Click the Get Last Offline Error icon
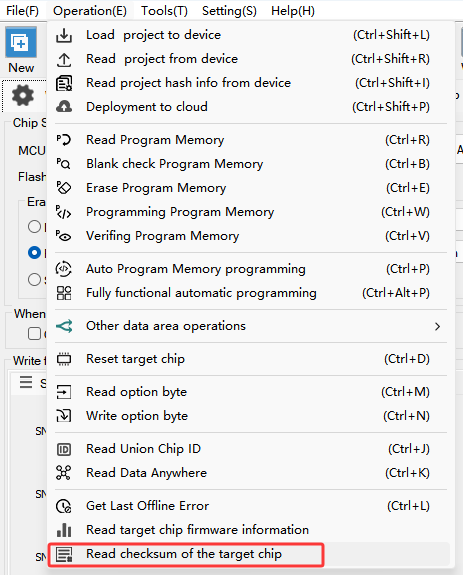The image size is (463, 575). pos(64,506)
